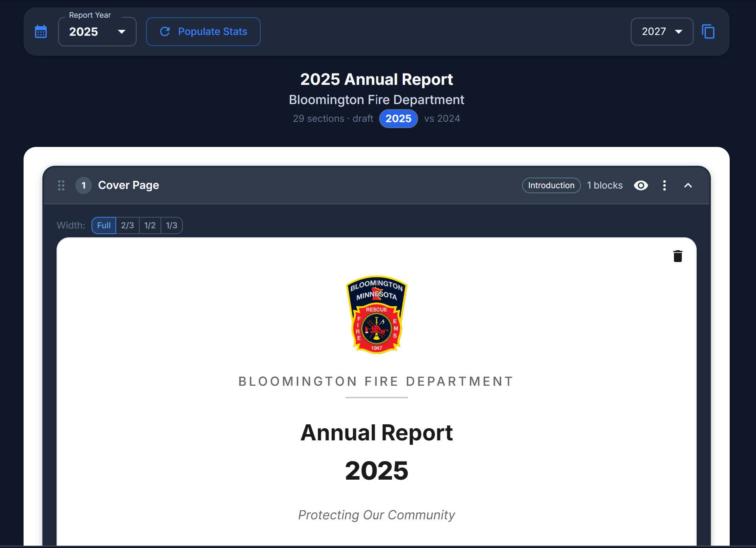Viewport: 756px width, 548px height.
Task: Click the copy report icon top right
Action: tap(708, 31)
